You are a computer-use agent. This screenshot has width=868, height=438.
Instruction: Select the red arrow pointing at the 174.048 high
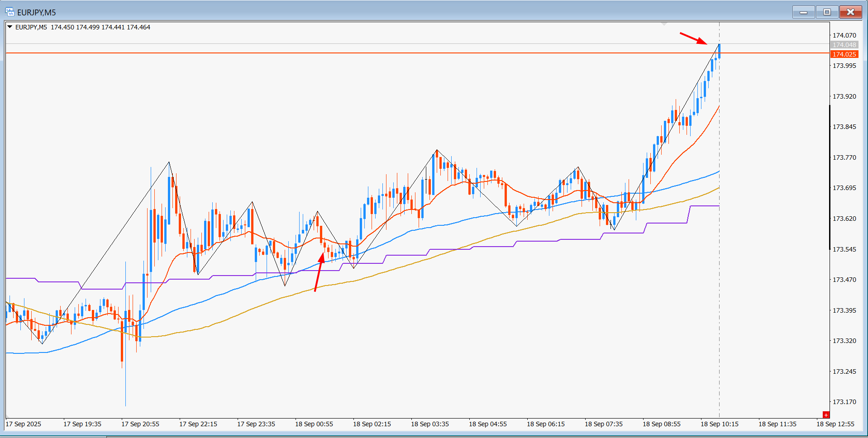coord(693,38)
